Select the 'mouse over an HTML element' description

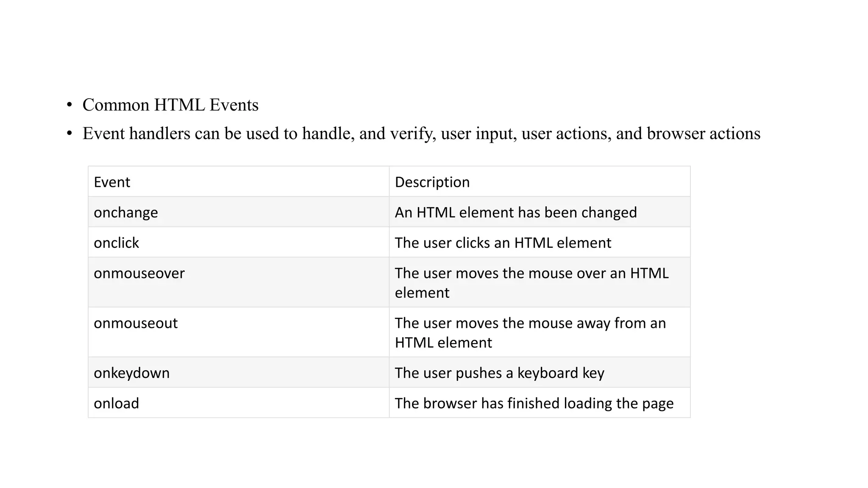click(x=531, y=283)
